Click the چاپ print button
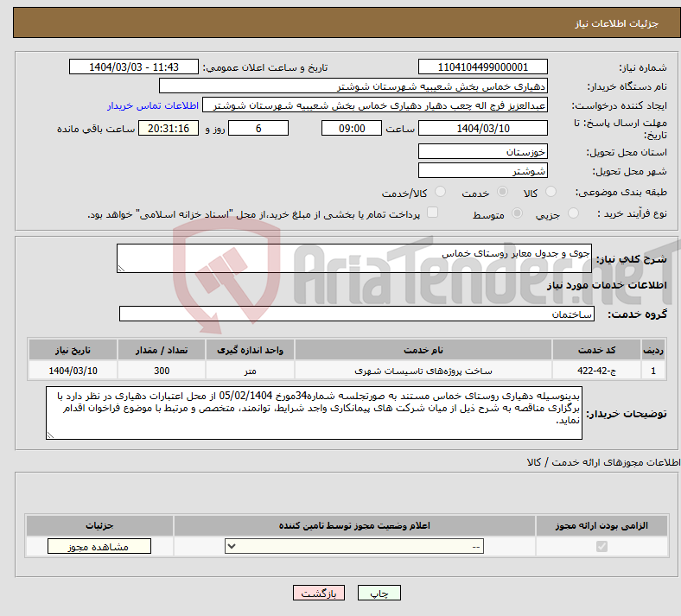 click(379, 593)
